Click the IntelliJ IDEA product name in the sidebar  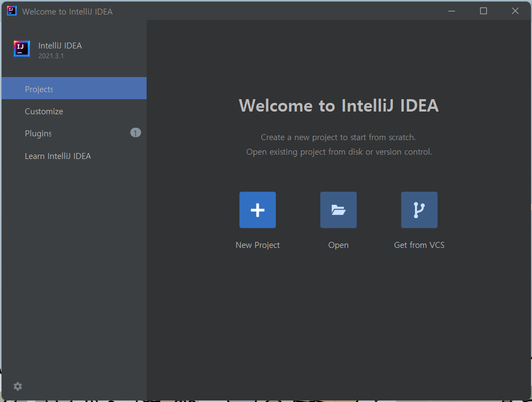[x=60, y=45]
